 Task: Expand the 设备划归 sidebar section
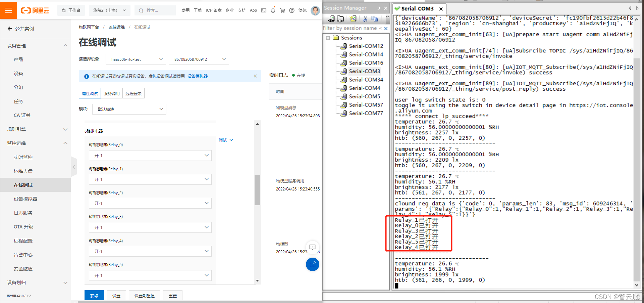click(65, 283)
